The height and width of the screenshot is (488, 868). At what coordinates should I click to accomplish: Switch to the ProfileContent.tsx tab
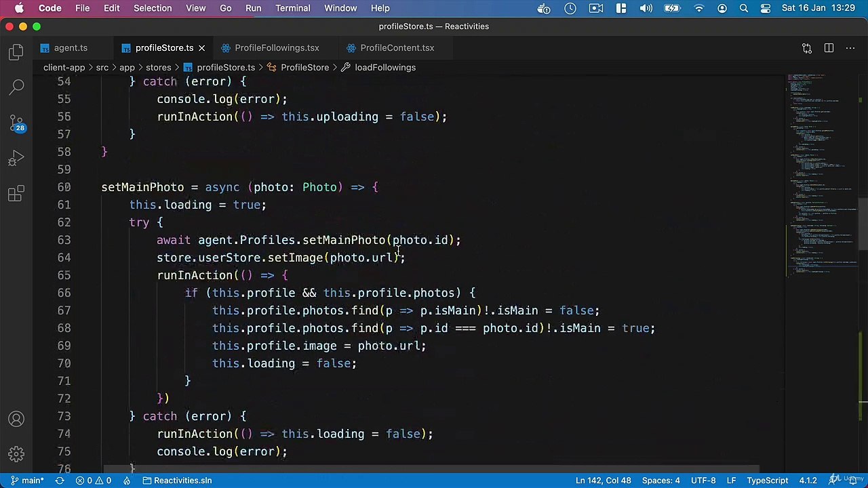pyautogui.click(x=397, y=48)
